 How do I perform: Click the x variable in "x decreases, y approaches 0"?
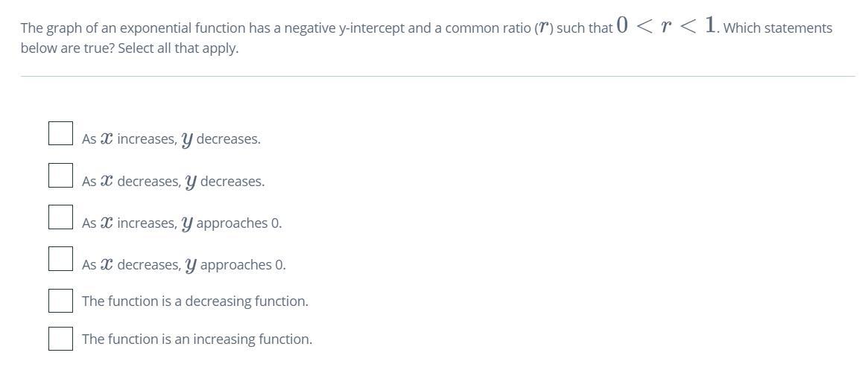click(107, 265)
